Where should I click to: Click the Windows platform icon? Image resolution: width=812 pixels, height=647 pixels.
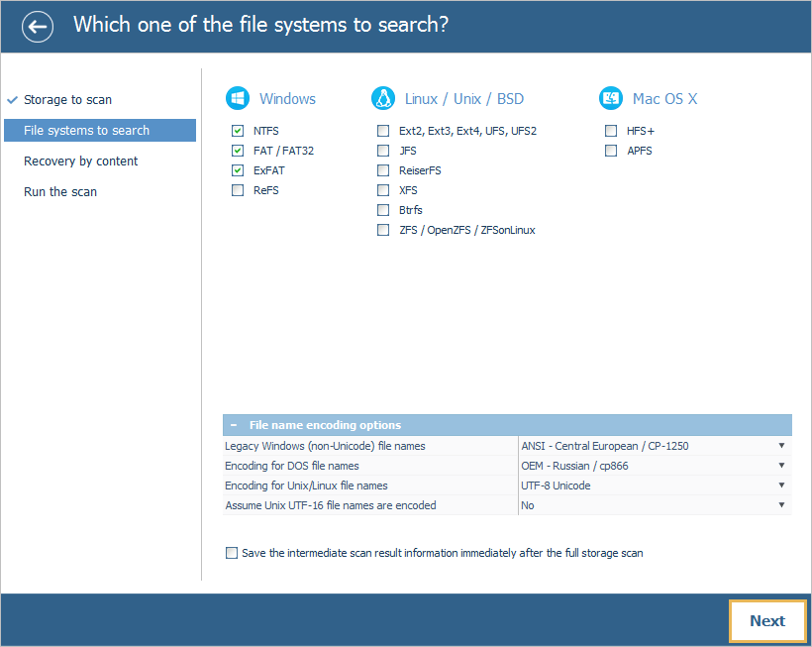pos(238,98)
